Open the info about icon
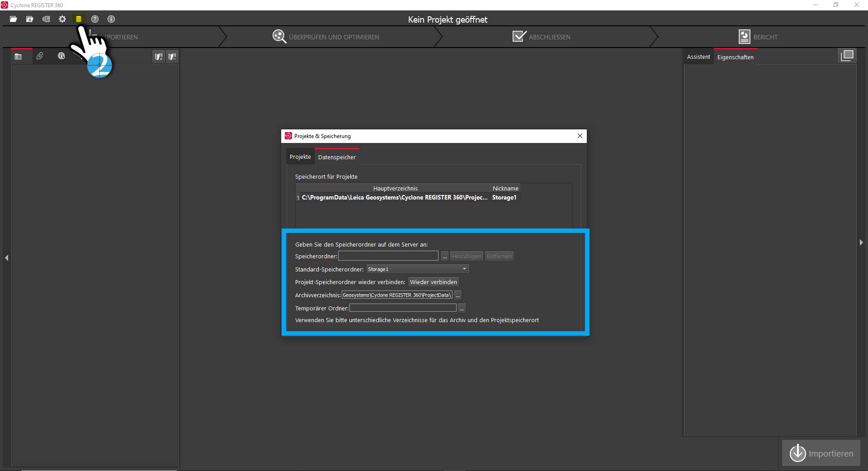This screenshot has height=471, width=868. pos(111,19)
